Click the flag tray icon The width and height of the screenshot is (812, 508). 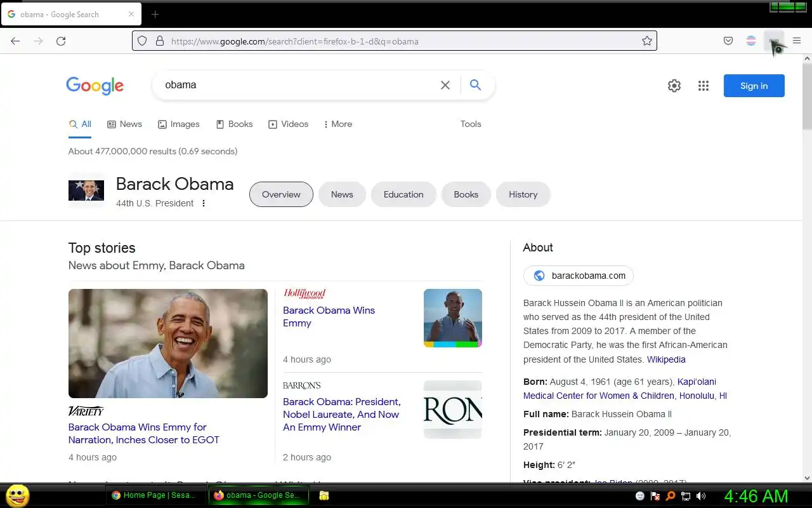point(655,496)
